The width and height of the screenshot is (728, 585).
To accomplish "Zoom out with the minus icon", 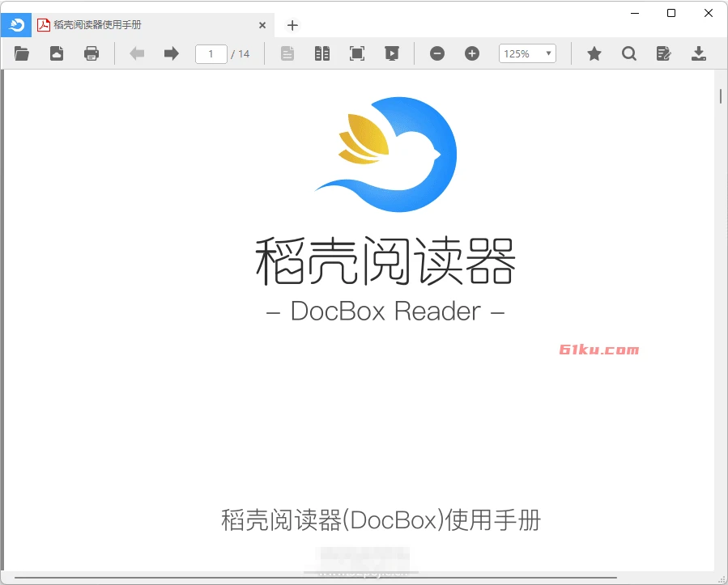I will click(x=437, y=53).
